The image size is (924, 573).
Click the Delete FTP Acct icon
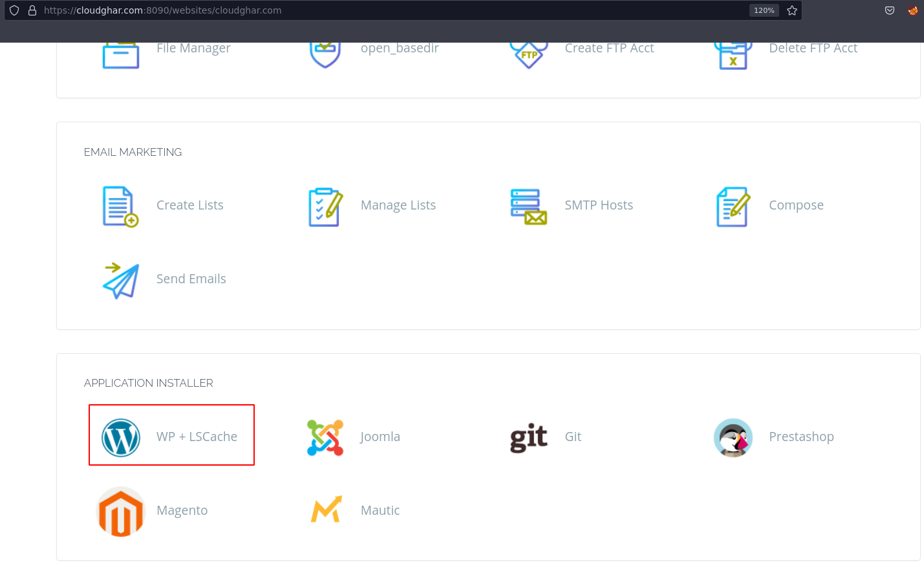click(x=733, y=56)
